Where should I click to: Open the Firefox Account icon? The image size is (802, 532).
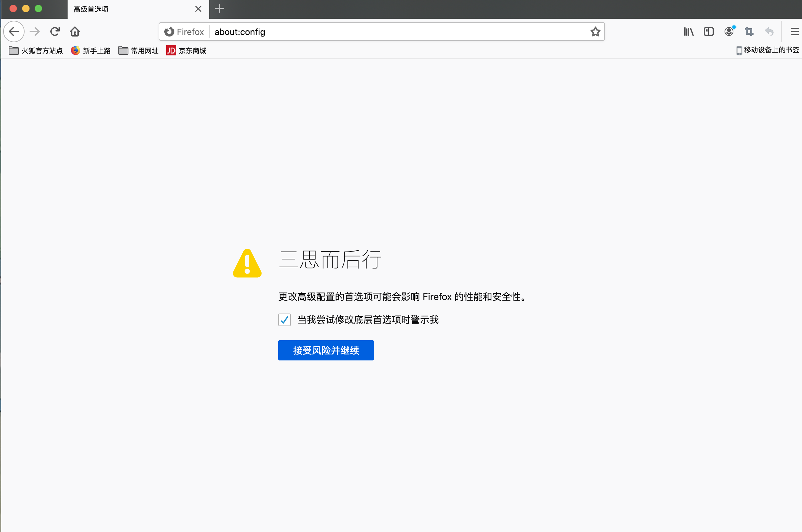pyautogui.click(x=729, y=31)
